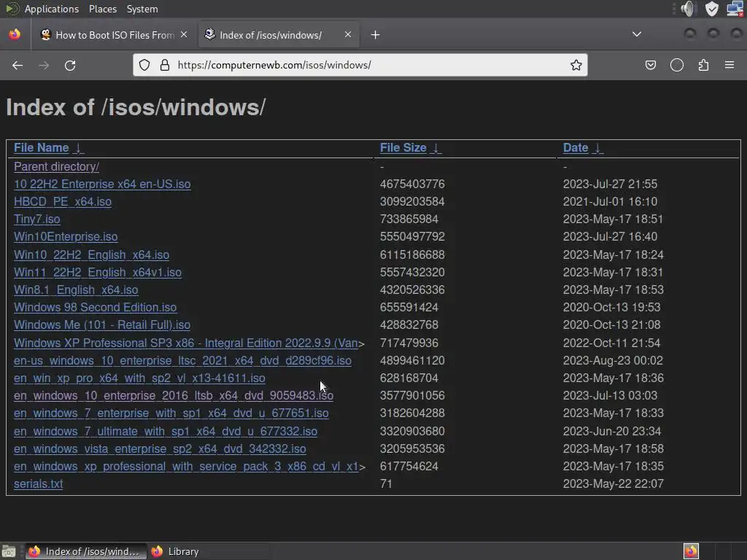Download Win11_22H2_English_x64v1.iso
Viewport: 747px width, 560px height.
point(98,273)
